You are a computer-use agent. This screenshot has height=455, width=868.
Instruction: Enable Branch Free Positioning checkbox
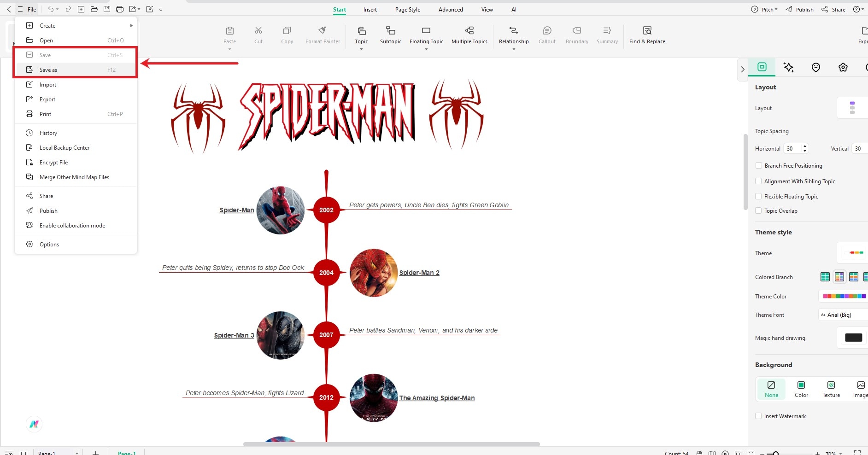point(759,165)
